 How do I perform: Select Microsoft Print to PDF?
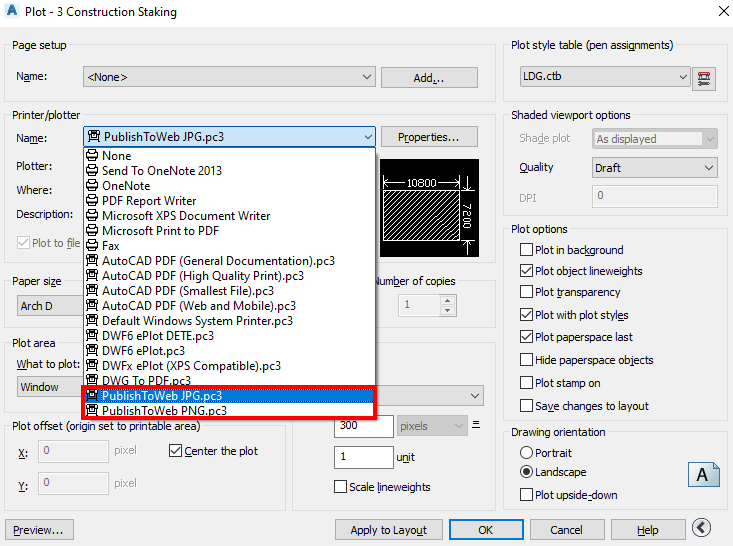230,230
